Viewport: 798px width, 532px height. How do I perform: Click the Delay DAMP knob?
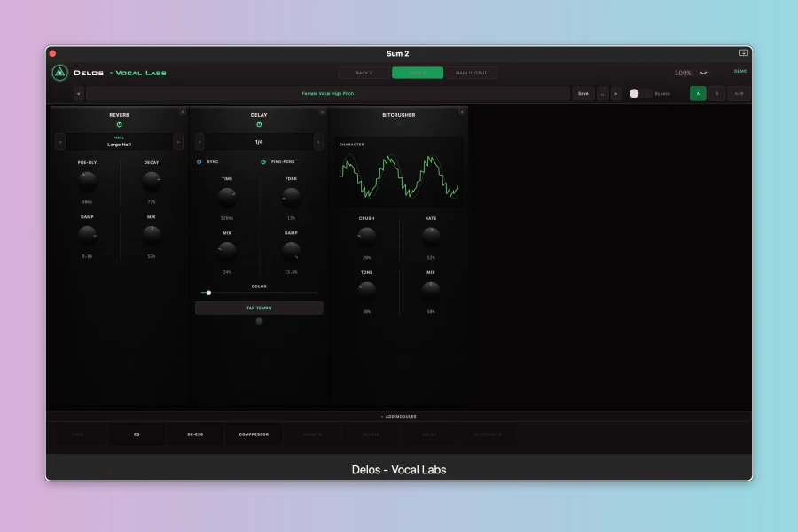(291, 252)
